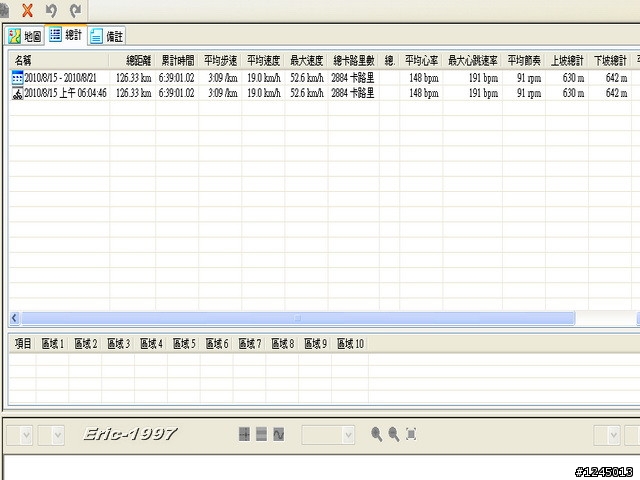Click the 最大心跳速率 column header
640x480 pixels.
[473, 61]
